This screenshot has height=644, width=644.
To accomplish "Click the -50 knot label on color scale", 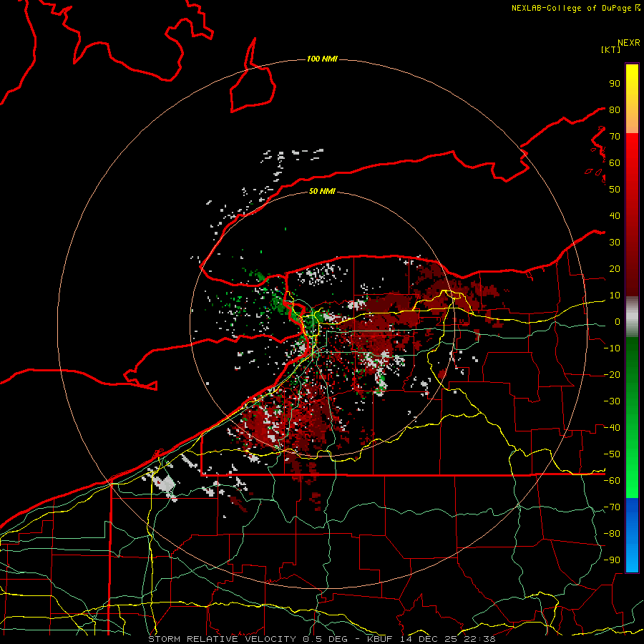I will (x=612, y=454).
